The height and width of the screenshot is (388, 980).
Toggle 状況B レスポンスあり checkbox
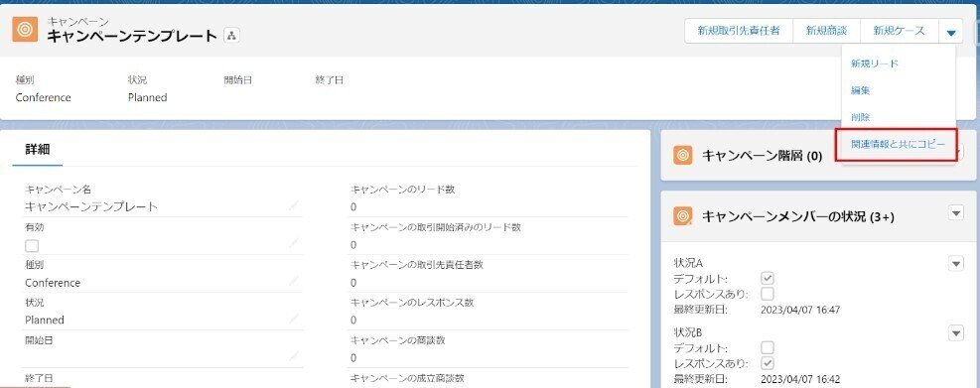coord(769,363)
